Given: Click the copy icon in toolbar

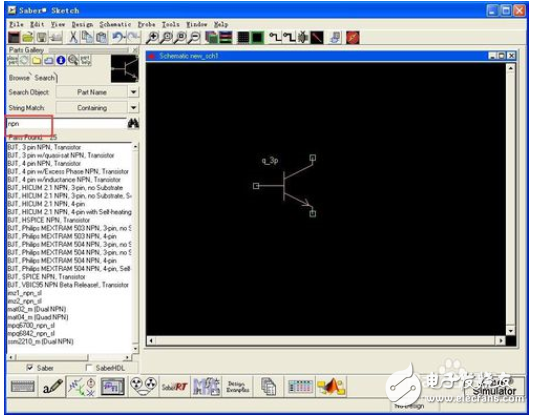Looking at the screenshot, I should 87,37.
